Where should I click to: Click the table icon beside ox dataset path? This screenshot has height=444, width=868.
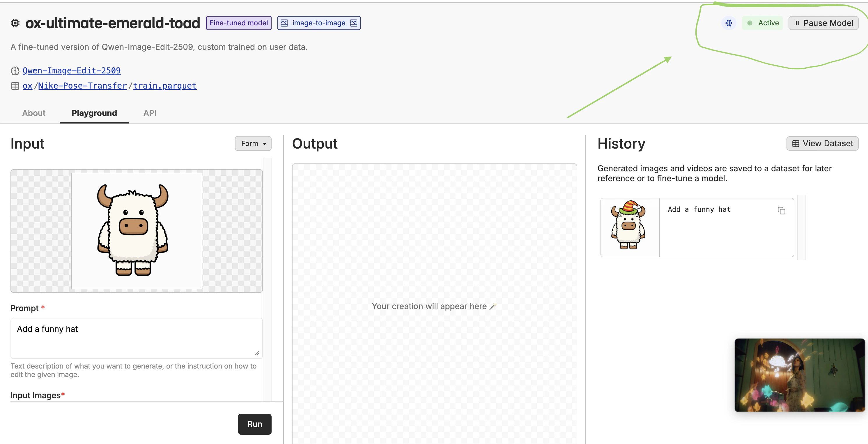[x=15, y=86]
